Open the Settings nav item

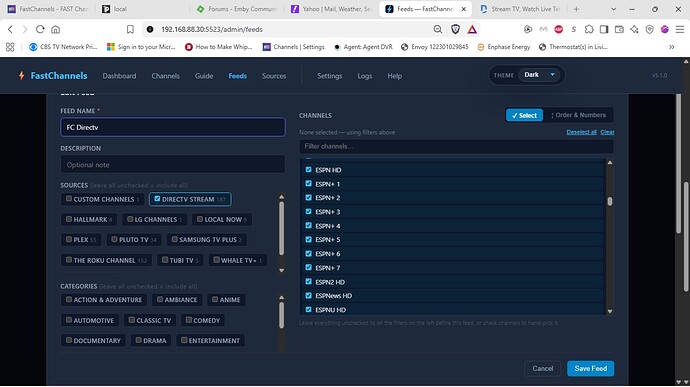(330, 76)
